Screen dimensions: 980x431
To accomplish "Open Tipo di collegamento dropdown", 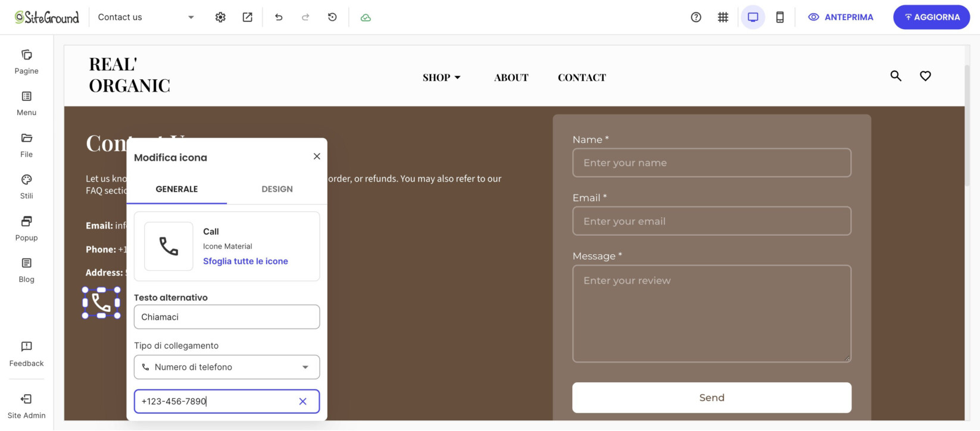I will pos(227,367).
